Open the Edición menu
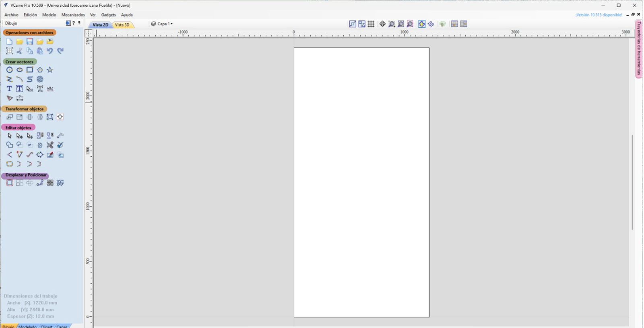The image size is (644, 328). (30, 15)
